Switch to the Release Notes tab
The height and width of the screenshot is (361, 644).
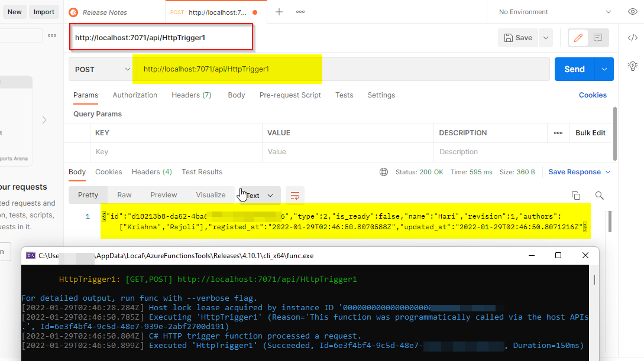point(105,12)
